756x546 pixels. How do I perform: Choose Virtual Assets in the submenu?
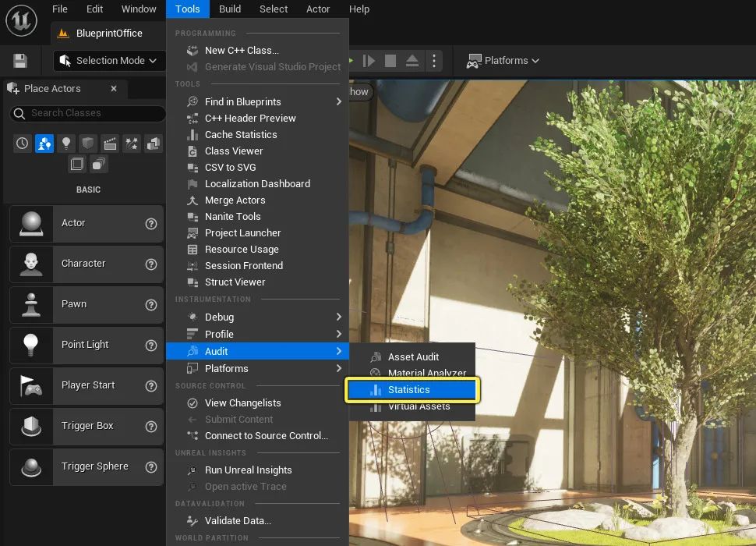[x=412, y=406]
